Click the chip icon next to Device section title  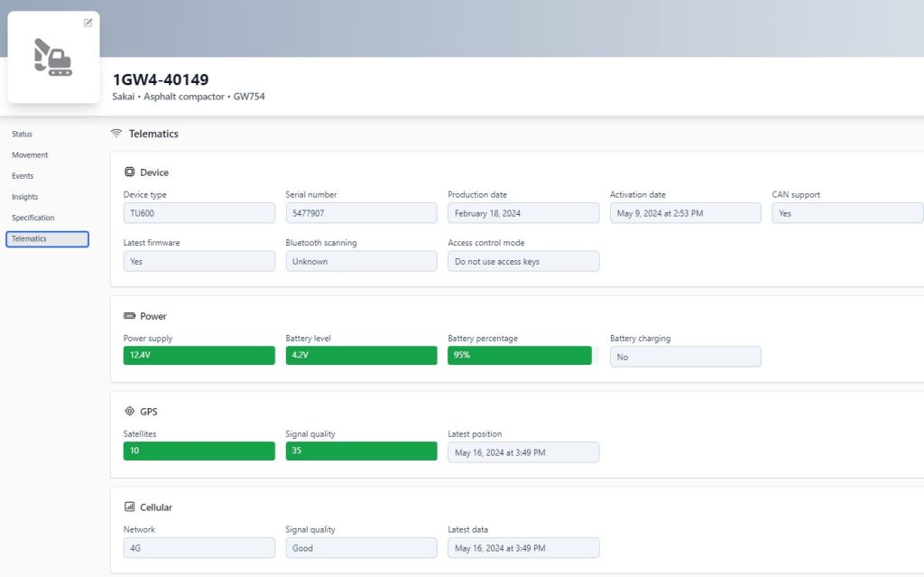[129, 172]
